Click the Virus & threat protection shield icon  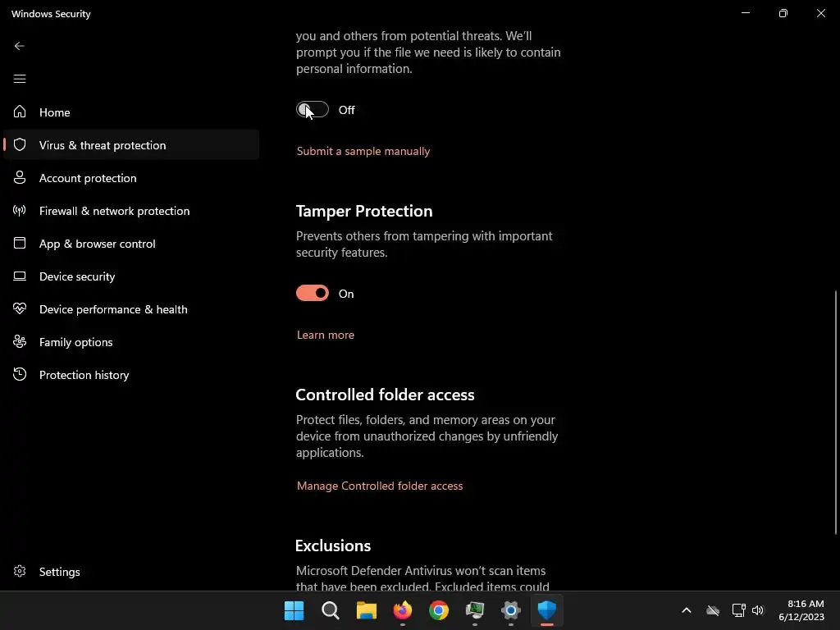tap(20, 144)
